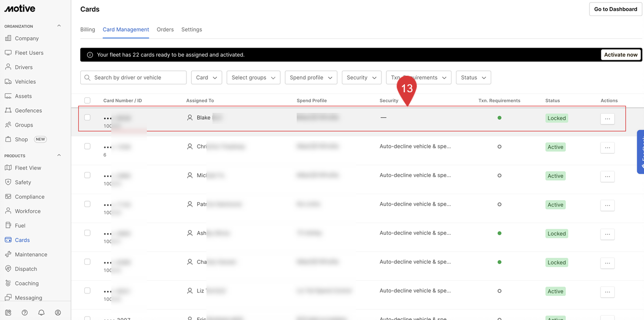Focus the search by driver or vehicle field
The width and height of the screenshot is (644, 320).
tap(138, 78)
